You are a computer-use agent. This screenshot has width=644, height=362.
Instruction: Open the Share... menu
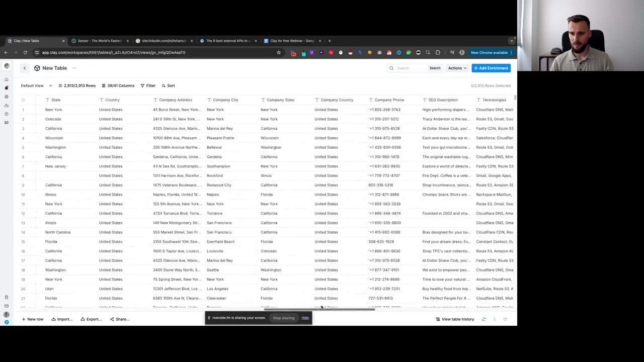point(120,319)
